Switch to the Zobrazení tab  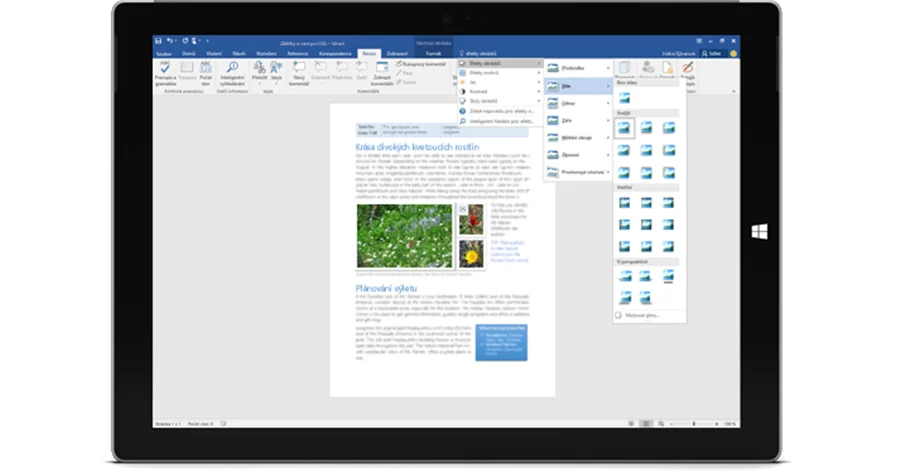[397, 53]
